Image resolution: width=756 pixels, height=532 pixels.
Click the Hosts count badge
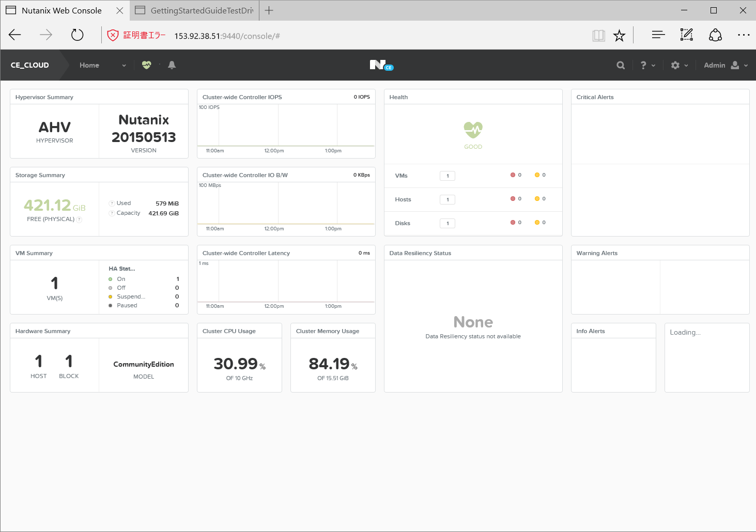click(x=448, y=199)
